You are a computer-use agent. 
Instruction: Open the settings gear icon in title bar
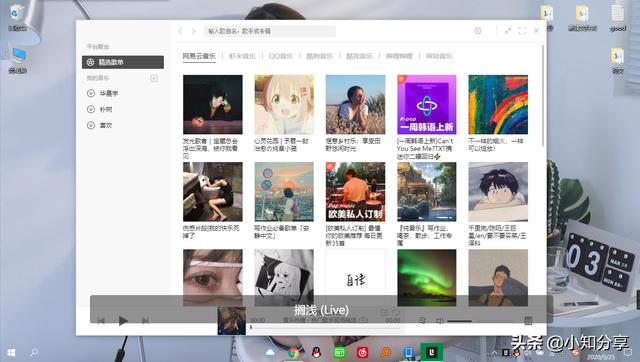point(478,31)
